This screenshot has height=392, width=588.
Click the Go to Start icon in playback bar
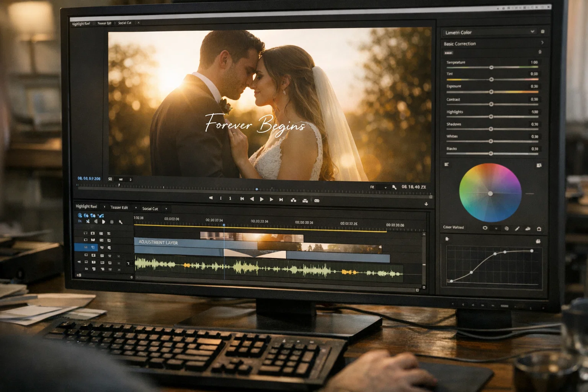[x=242, y=199]
